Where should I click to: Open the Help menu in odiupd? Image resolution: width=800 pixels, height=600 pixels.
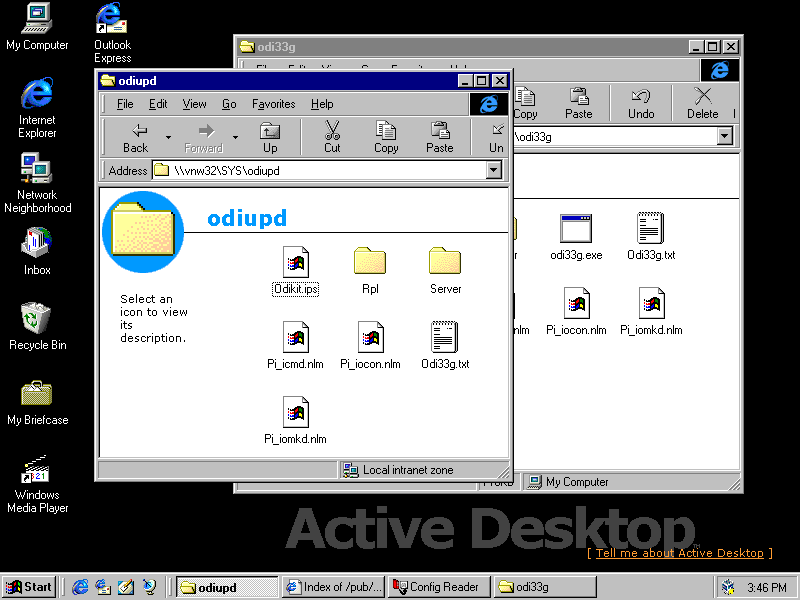pyautogui.click(x=322, y=104)
